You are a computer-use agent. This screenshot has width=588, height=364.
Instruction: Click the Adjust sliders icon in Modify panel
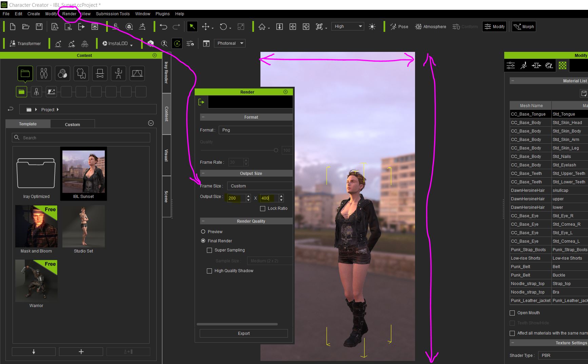511,65
